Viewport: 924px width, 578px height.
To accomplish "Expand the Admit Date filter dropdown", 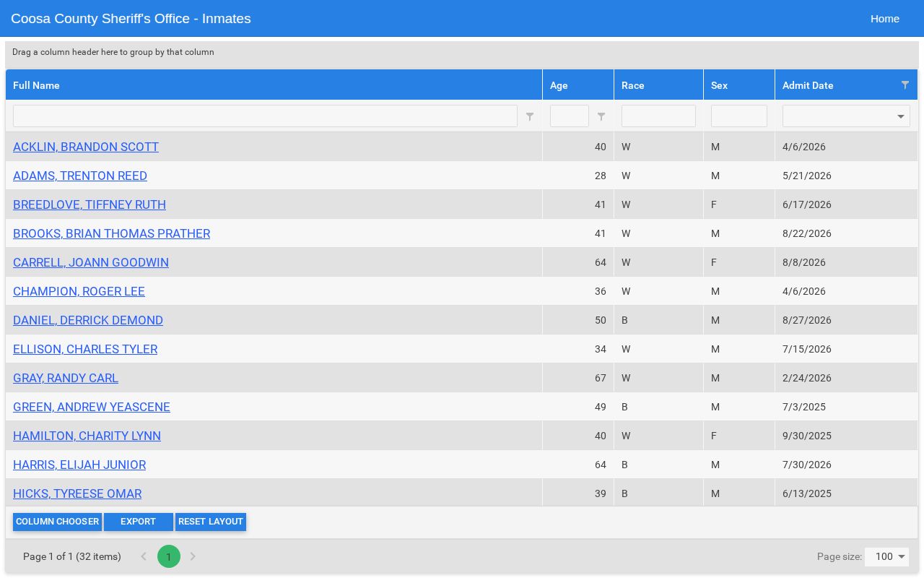I will (901, 116).
